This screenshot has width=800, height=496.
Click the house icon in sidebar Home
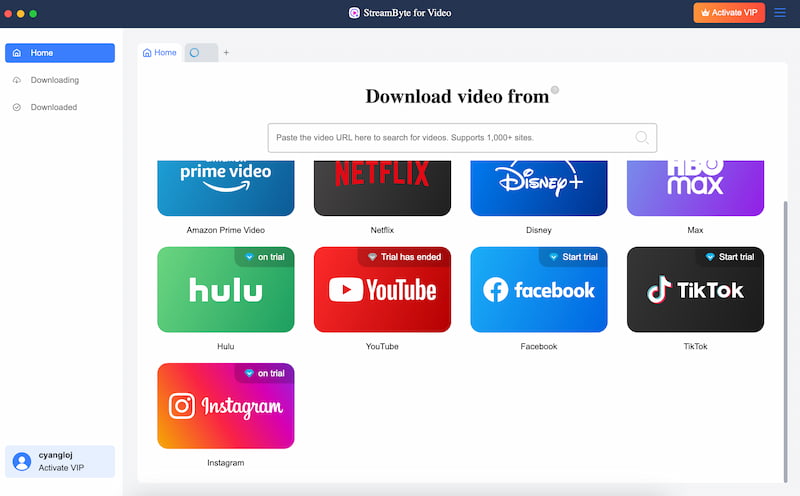click(x=17, y=53)
